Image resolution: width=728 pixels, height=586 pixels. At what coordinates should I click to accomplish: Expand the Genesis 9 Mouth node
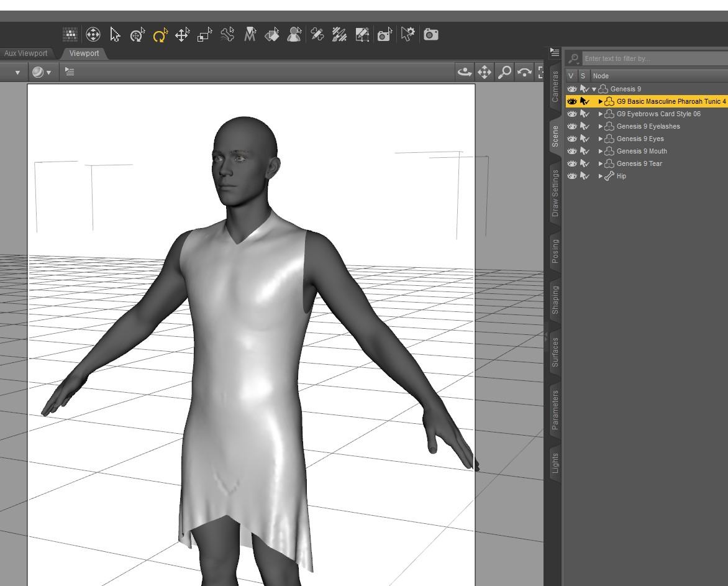click(600, 151)
